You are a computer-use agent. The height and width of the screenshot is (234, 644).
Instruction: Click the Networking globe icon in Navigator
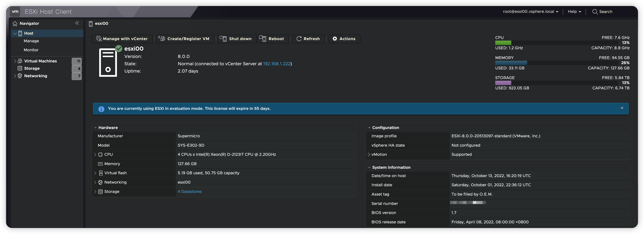click(x=20, y=76)
